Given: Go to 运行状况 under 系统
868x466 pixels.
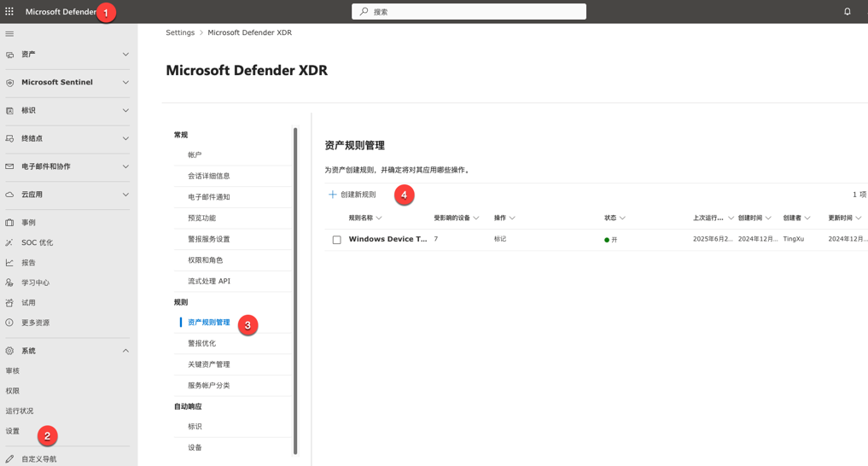Looking at the screenshot, I should click(20, 411).
